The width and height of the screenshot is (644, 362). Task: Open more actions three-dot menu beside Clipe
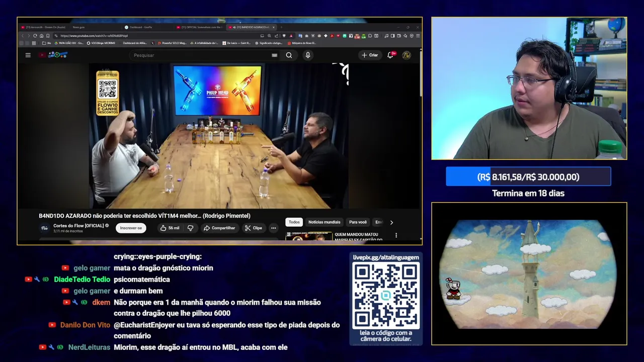pyautogui.click(x=273, y=228)
